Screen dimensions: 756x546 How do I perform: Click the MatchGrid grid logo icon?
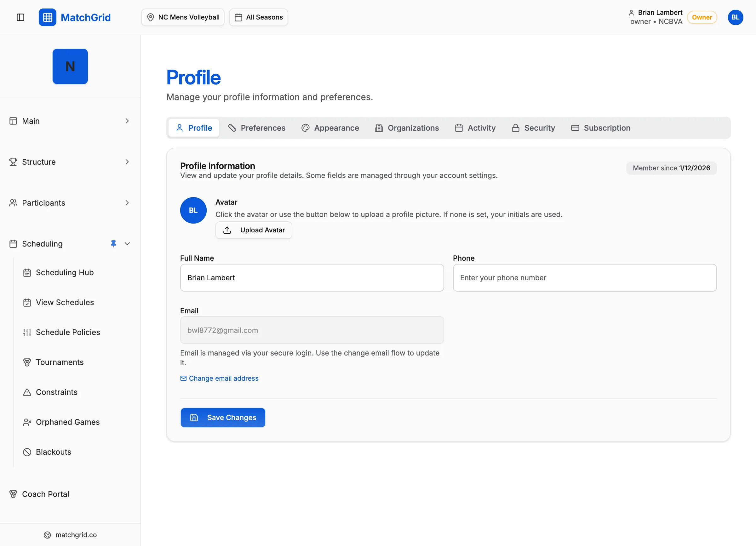(x=47, y=17)
